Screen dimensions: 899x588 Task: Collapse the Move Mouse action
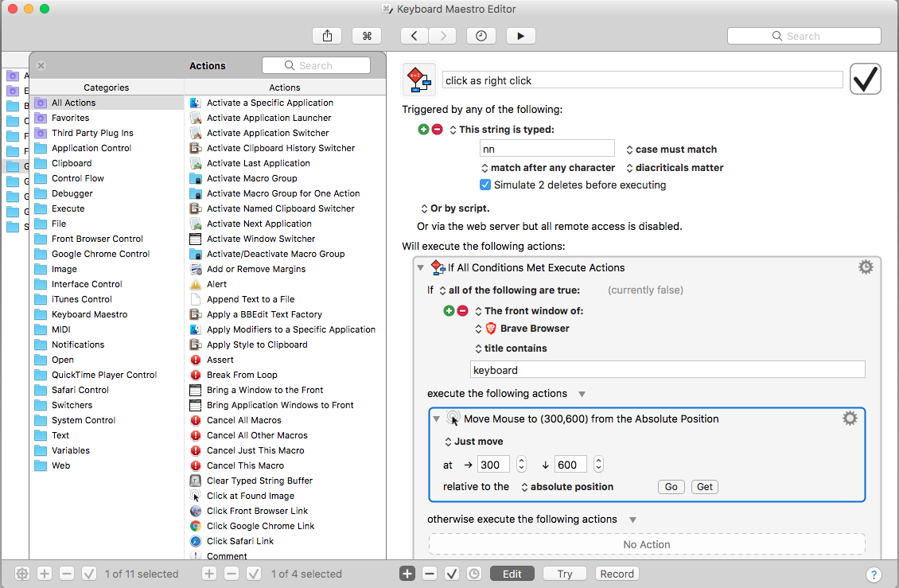pyautogui.click(x=436, y=419)
